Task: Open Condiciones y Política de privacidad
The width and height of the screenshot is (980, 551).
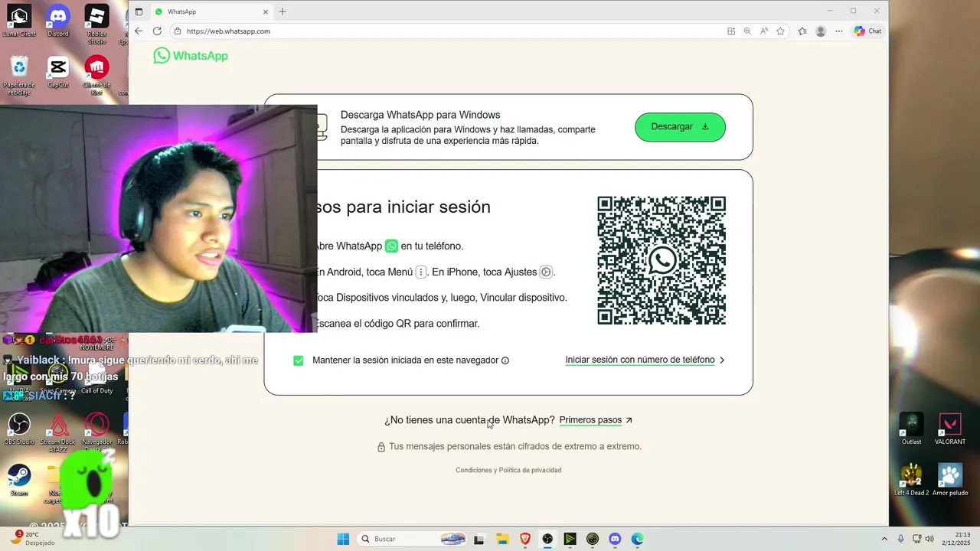Action: coord(508,470)
